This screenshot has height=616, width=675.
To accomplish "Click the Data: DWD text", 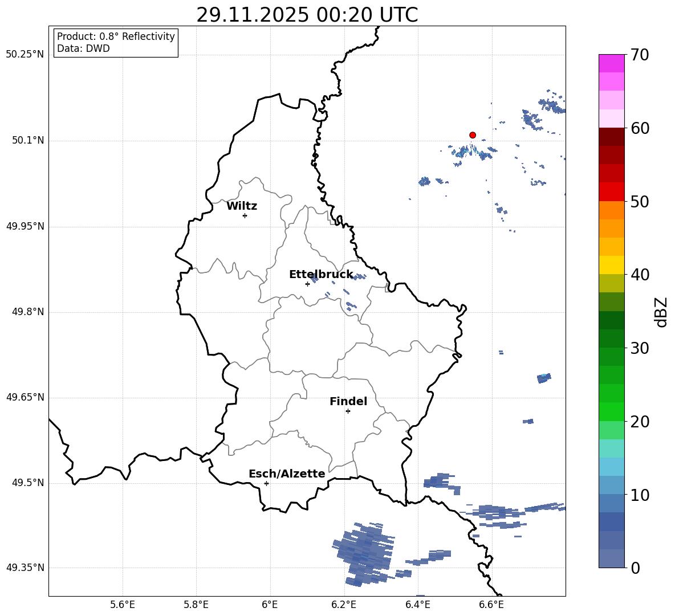I will coord(83,48).
